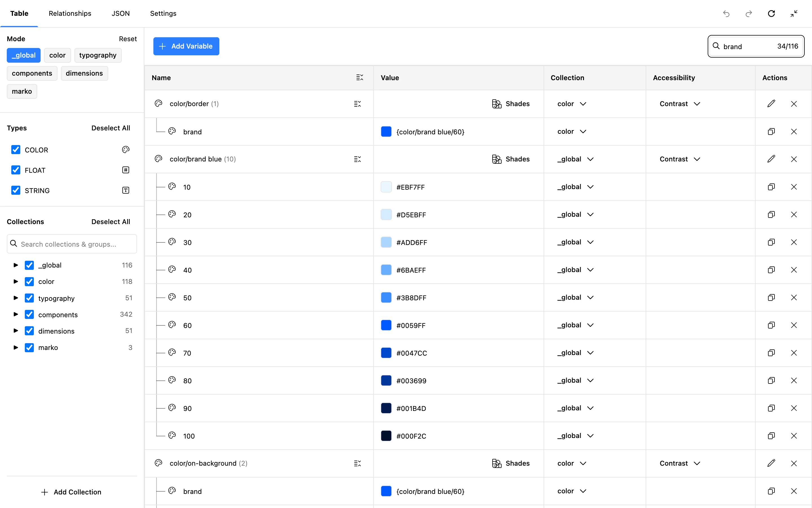
Task: Uncheck the COLOR type checkbox
Action: point(16,150)
